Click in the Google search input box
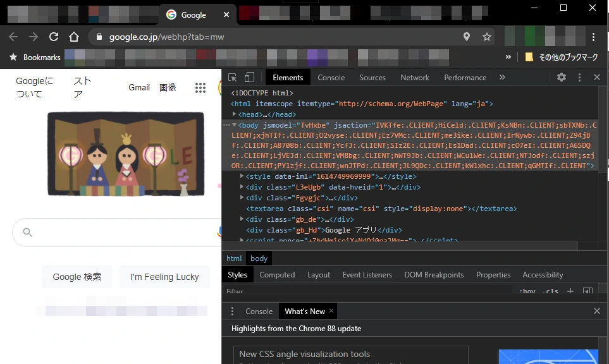Screen dimensions: 609x364 (x=120, y=233)
